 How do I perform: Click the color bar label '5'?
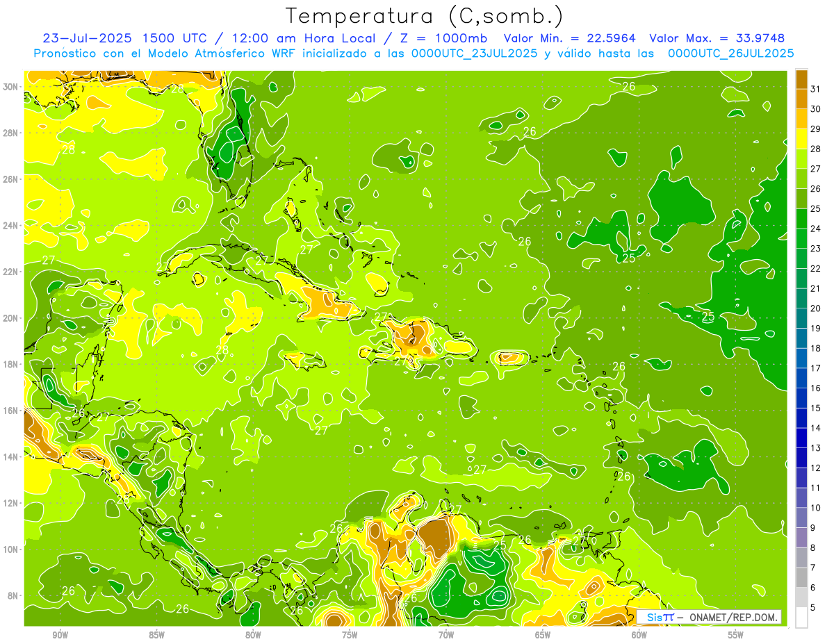(813, 608)
